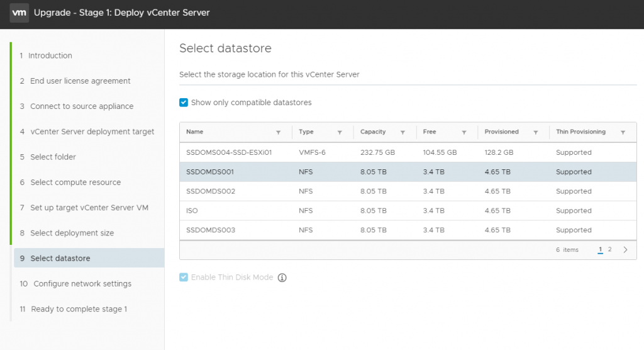This screenshot has width=644, height=350.
Task: Go to step 11 Ready to complete stage 1
Action: click(74, 309)
